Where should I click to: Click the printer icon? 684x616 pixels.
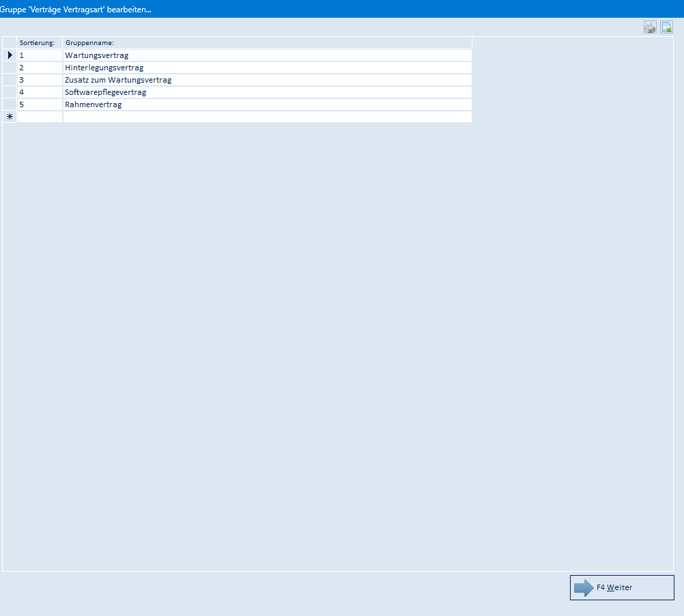point(650,27)
